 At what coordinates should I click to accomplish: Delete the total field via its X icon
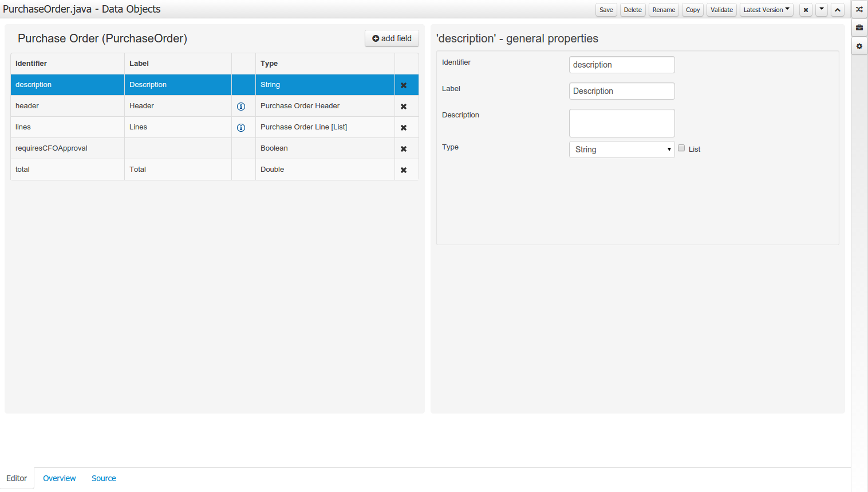[x=404, y=169]
